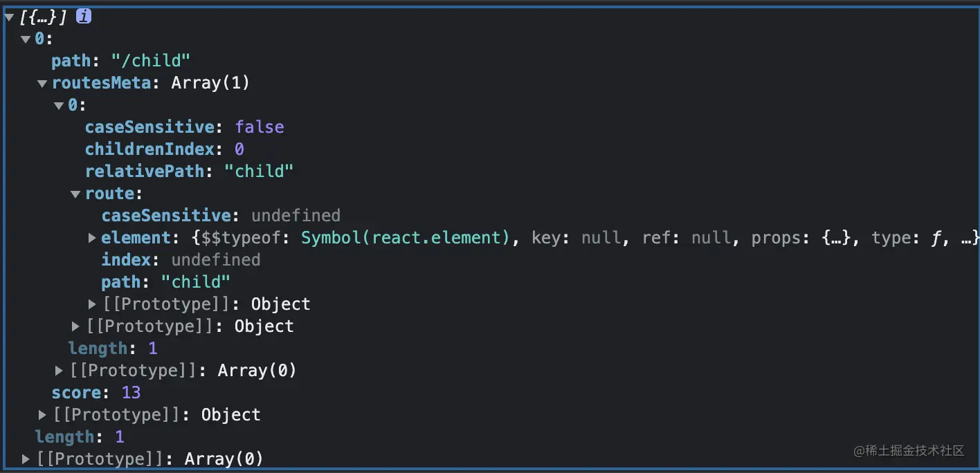Collapse the top-level [{…}] array arrow
This screenshot has height=473, width=980.
pos(9,17)
